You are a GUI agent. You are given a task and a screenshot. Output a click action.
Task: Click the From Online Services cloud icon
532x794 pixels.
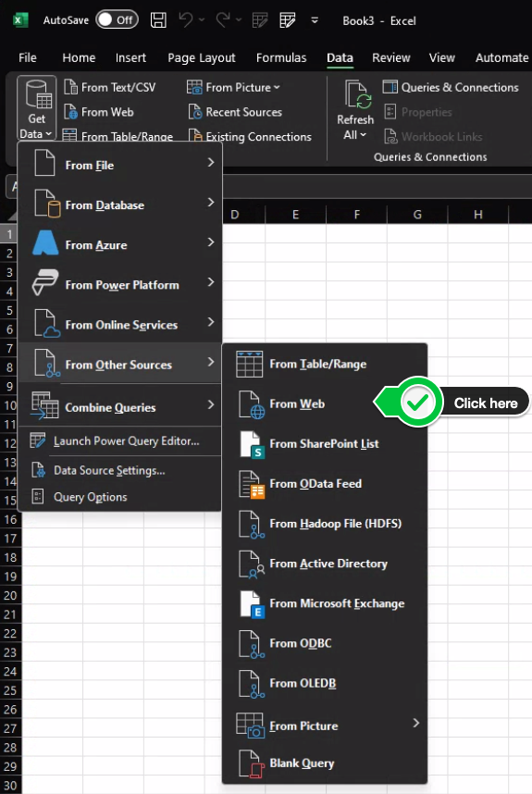46,324
